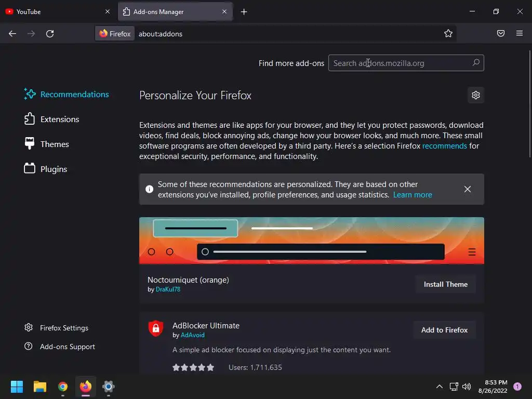Open the add-ons tools gear menu
532x399 pixels.
point(476,95)
